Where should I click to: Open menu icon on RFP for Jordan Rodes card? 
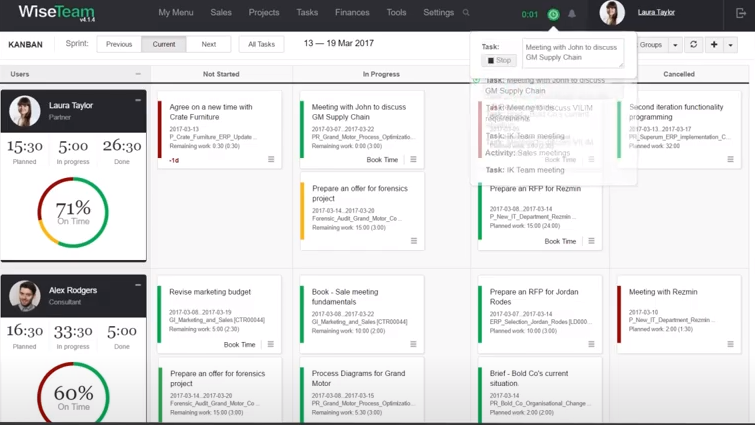[591, 344]
